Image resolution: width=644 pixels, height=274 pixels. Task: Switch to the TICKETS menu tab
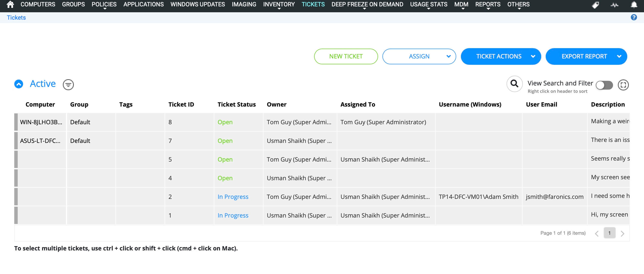pos(313,4)
